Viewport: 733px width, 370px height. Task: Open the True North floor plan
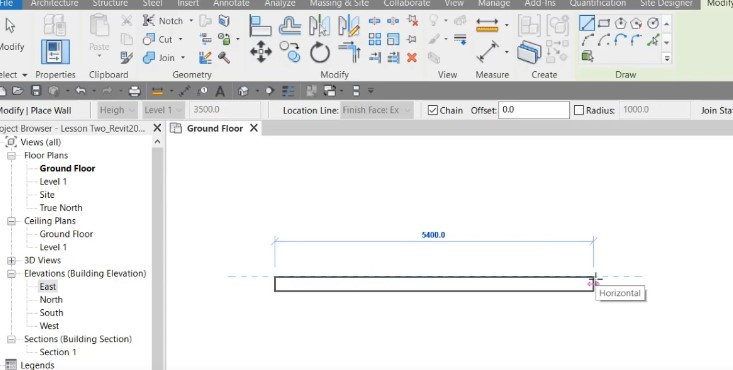pyautogui.click(x=61, y=208)
